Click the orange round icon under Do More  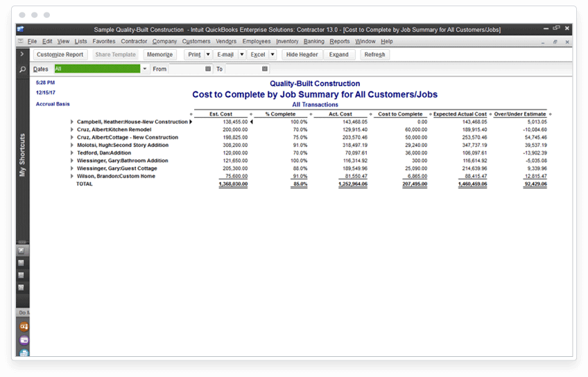[x=24, y=326]
